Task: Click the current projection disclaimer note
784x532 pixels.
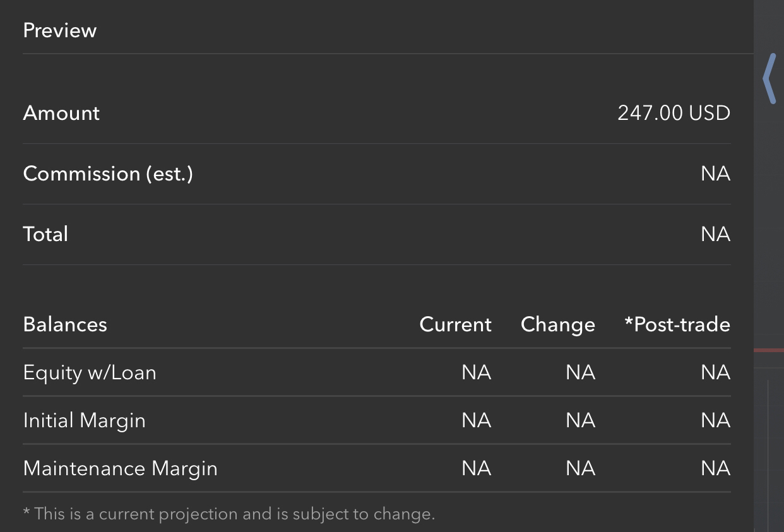Action: click(229, 514)
